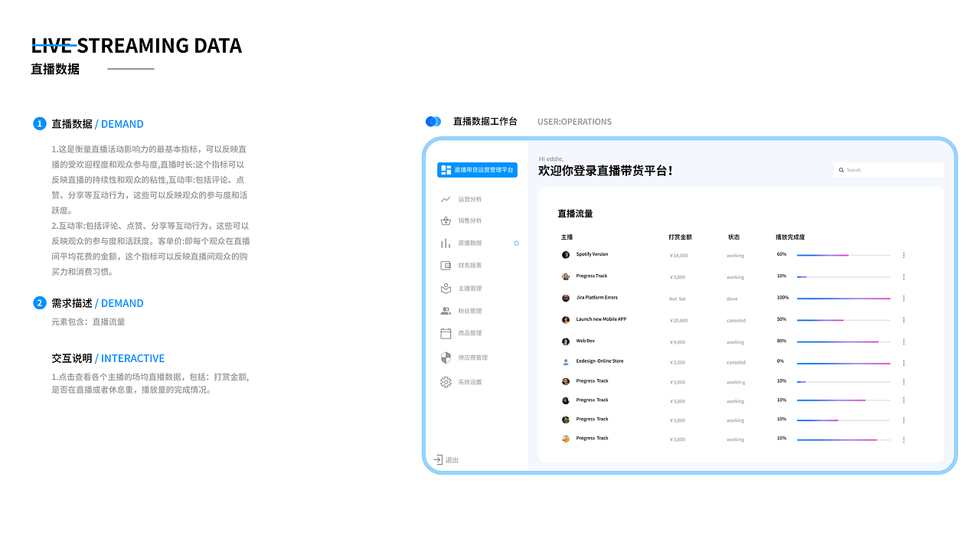Image resolution: width=980 pixels, height=552 pixels.
Task: Select the 主播管理 sidebar icon
Action: click(446, 288)
